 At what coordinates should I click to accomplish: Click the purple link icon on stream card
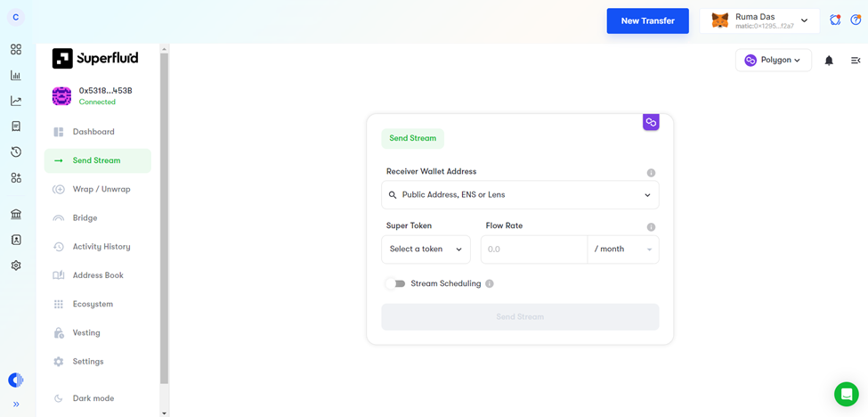[651, 122]
